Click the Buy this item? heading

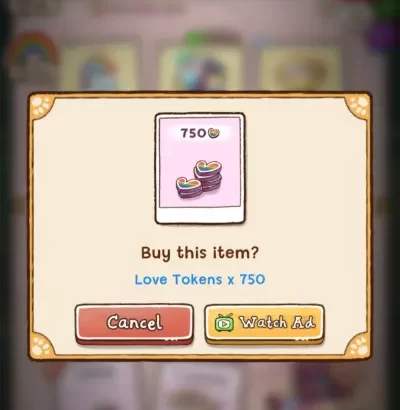pyautogui.click(x=200, y=253)
